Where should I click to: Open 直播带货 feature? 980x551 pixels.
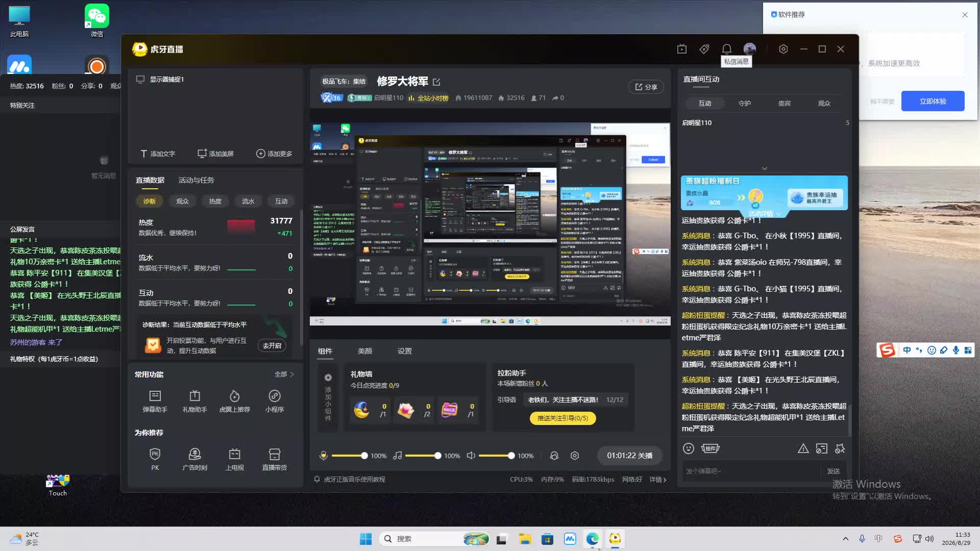coord(275,459)
